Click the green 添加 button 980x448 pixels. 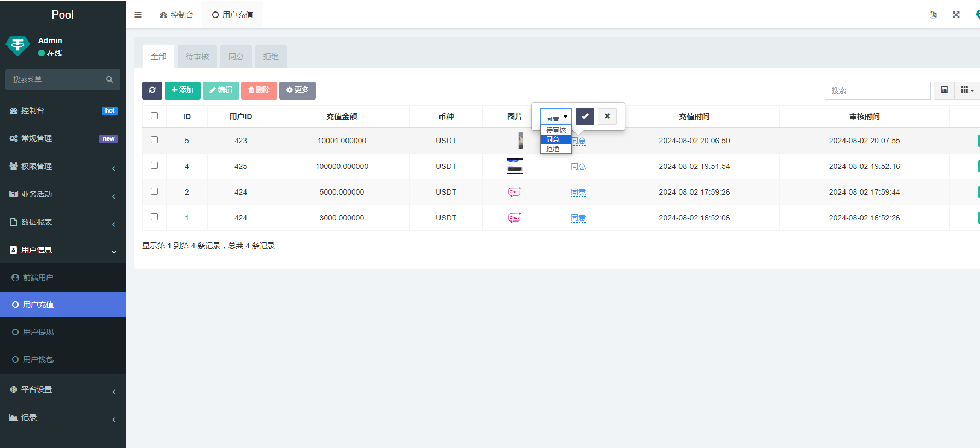(x=183, y=90)
